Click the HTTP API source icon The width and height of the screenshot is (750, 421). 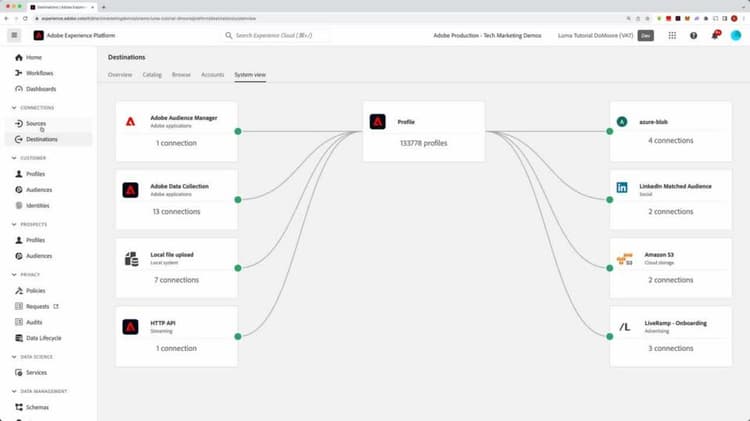point(130,327)
